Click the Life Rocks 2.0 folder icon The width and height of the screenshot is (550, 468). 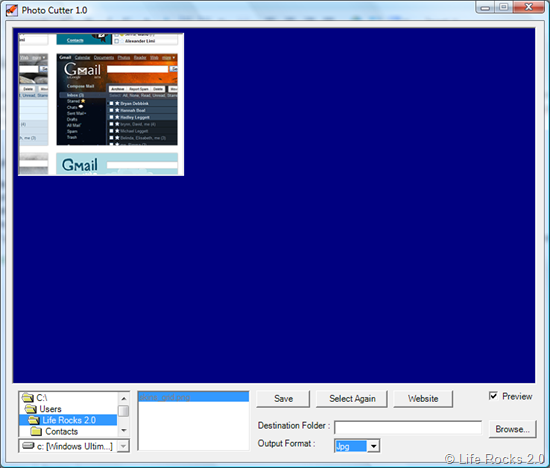pyautogui.click(x=34, y=420)
